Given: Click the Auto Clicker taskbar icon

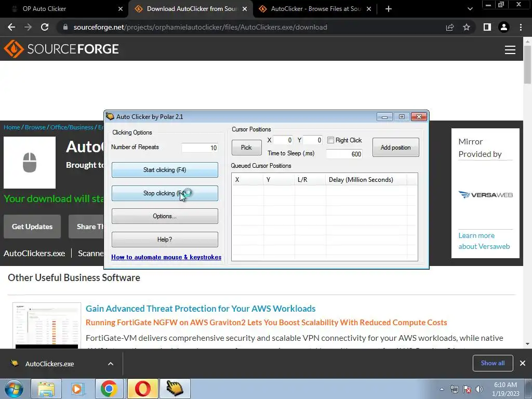Looking at the screenshot, I should 175,389.
